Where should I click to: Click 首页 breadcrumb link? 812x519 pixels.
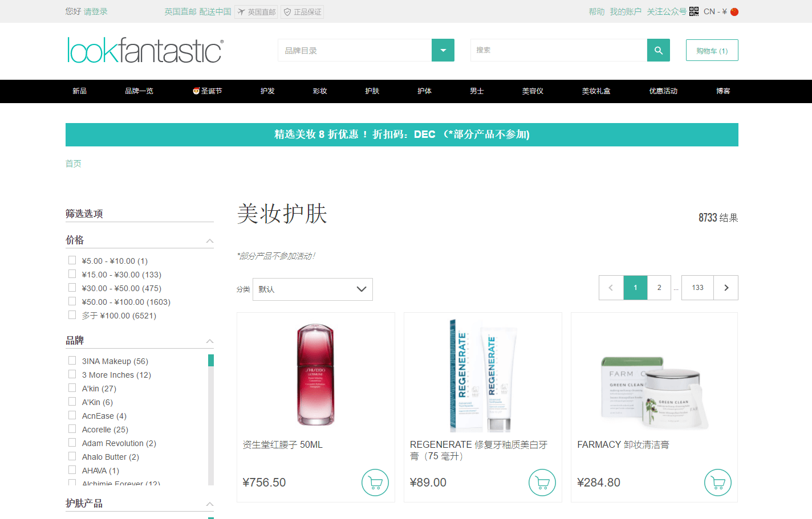click(x=74, y=164)
